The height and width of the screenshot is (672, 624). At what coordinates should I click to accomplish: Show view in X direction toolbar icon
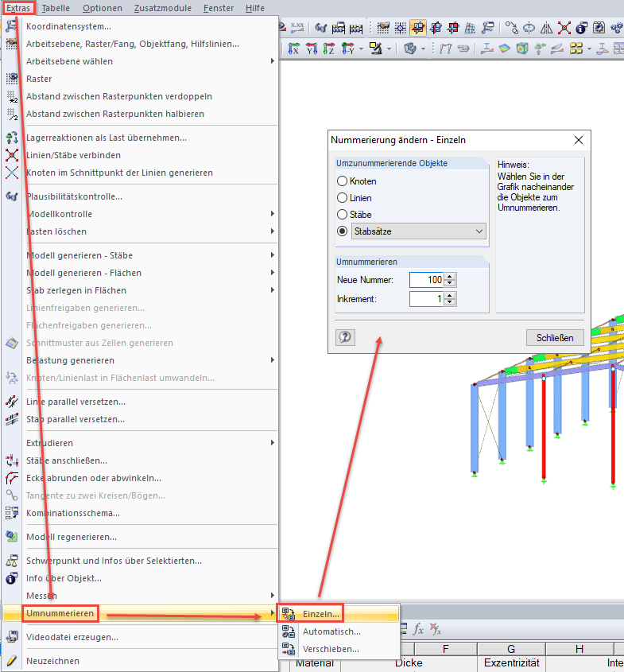pos(293,49)
